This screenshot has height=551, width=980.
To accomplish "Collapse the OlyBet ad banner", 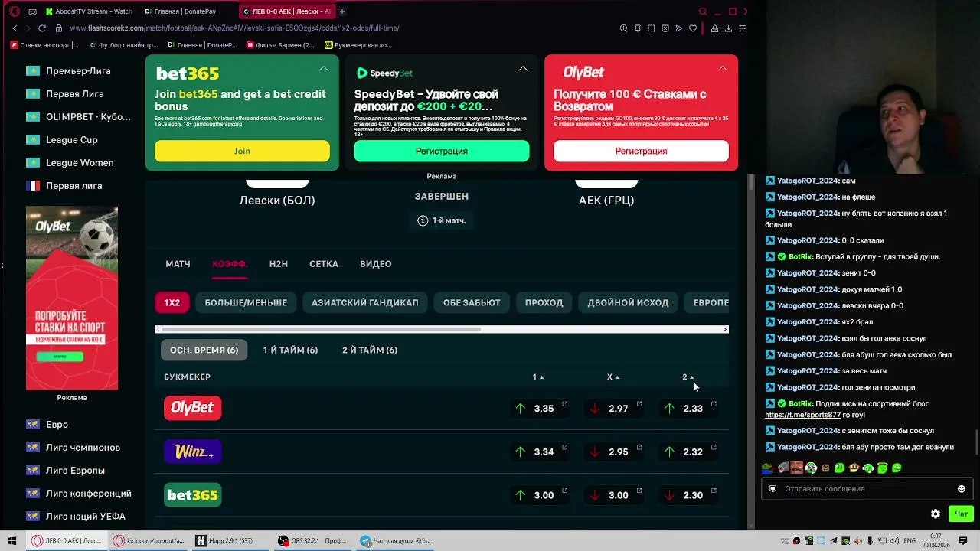I will coord(722,69).
